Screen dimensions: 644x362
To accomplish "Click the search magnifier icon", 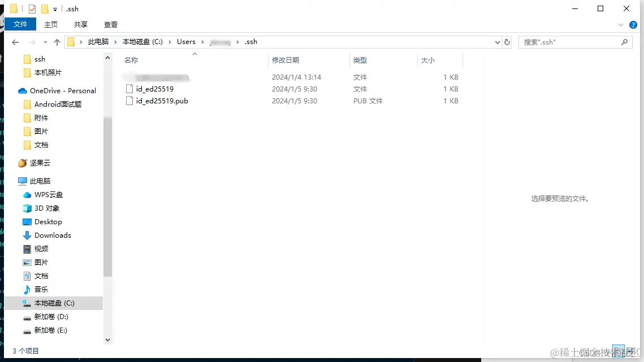I will [x=624, y=42].
